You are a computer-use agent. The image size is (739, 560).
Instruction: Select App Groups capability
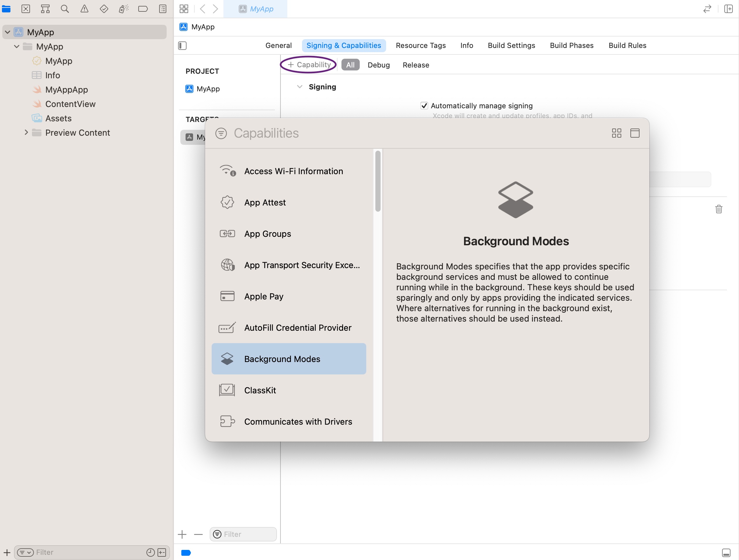click(x=289, y=234)
